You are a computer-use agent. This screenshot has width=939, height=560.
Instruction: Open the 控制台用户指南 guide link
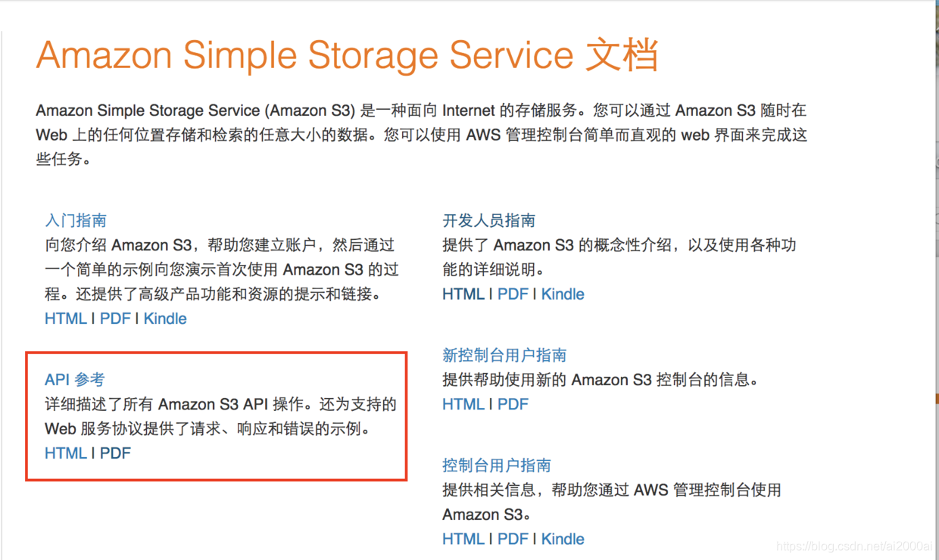click(496, 465)
